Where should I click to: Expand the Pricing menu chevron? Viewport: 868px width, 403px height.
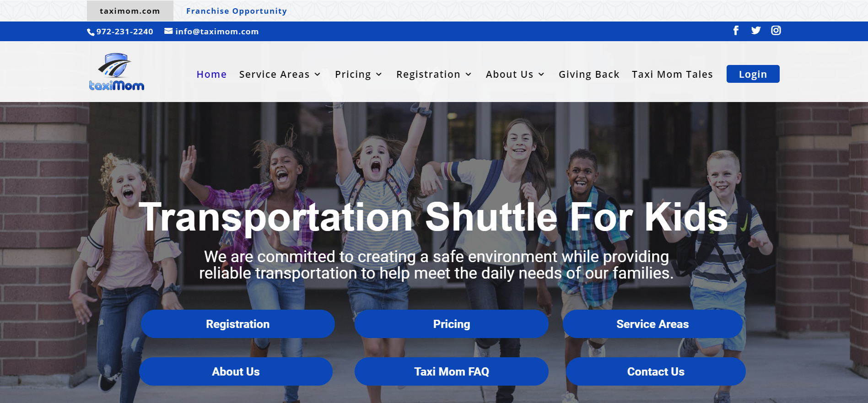pyautogui.click(x=379, y=75)
